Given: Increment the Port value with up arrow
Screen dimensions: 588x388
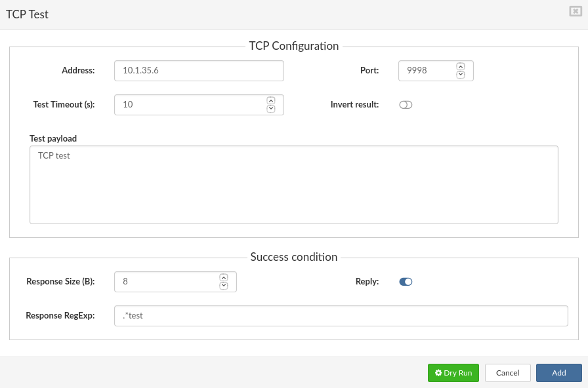Looking at the screenshot, I should tap(460, 67).
